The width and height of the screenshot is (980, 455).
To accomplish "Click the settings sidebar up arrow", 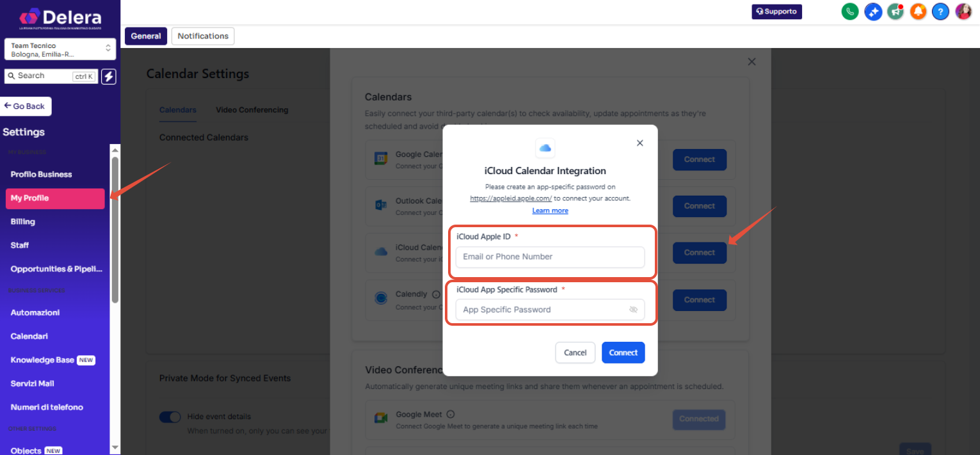I will coord(115,149).
